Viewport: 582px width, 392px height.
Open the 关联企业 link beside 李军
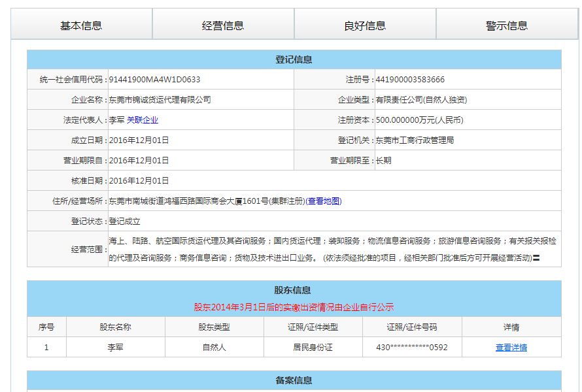(143, 120)
